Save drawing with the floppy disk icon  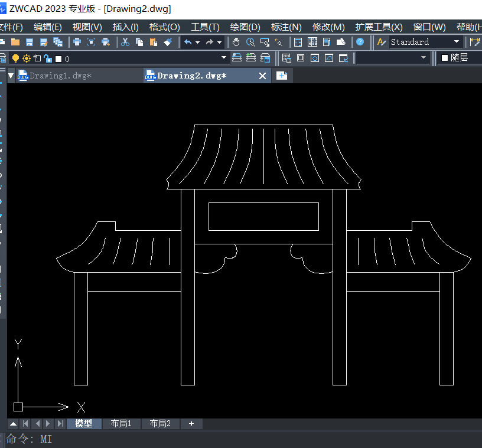pos(30,42)
